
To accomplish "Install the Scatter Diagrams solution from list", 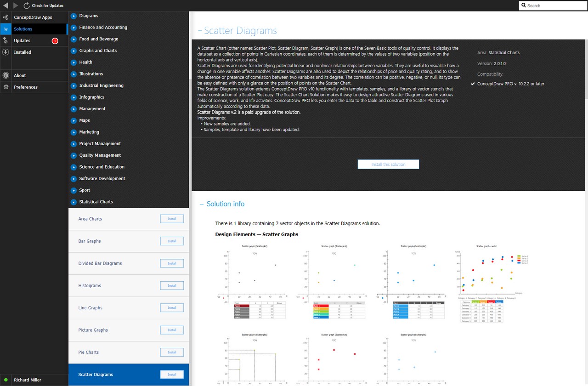I will click(x=172, y=375).
